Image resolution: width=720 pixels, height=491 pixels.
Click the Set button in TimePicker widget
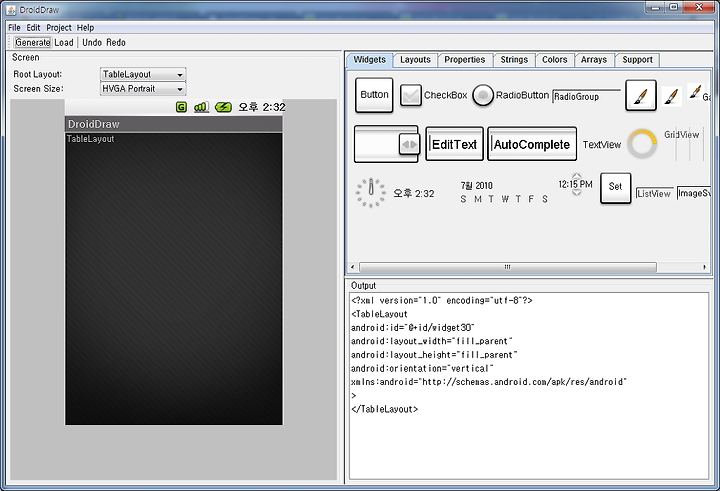(615, 187)
